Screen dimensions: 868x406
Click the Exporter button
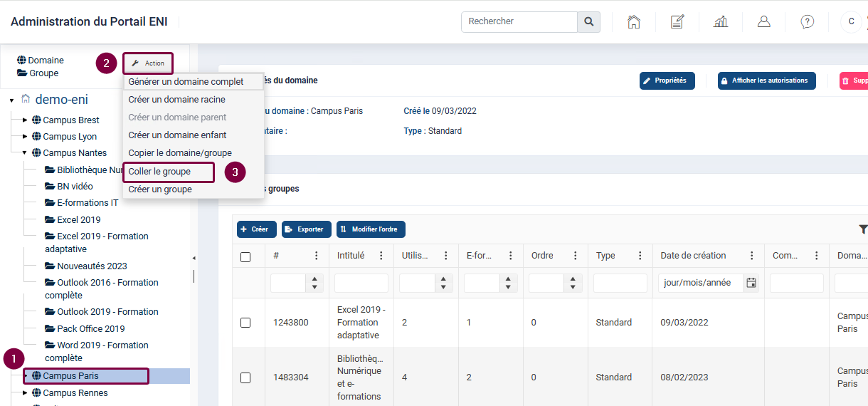307,229
